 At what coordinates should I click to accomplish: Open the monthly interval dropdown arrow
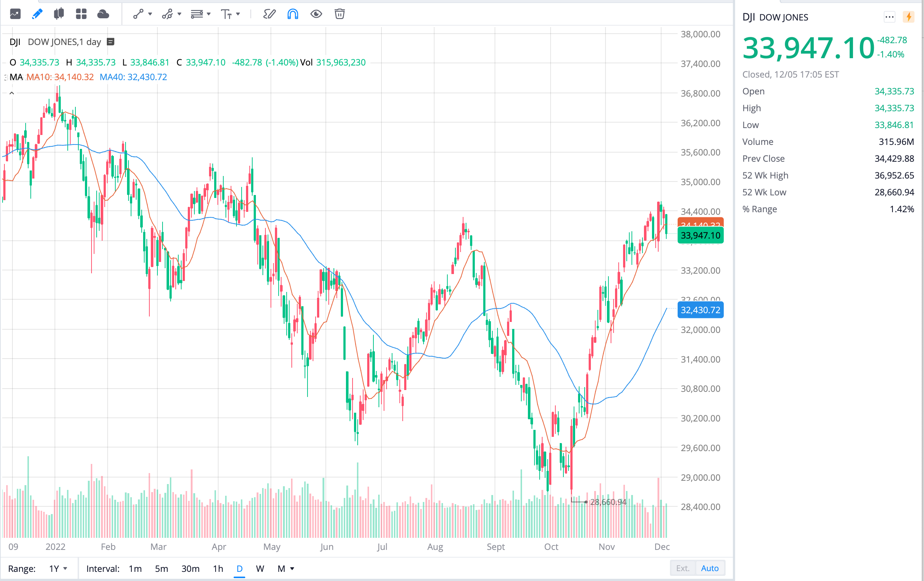[x=292, y=569]
